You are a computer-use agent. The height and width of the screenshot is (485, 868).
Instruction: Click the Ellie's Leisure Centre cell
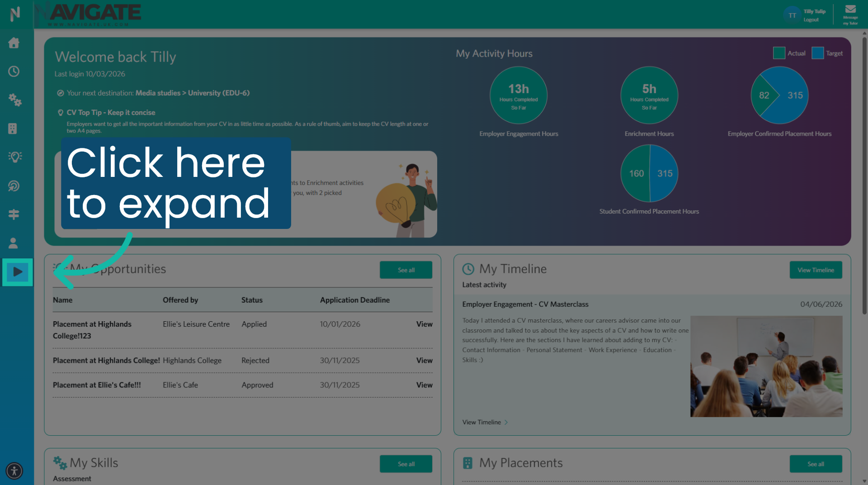[196, 324]
